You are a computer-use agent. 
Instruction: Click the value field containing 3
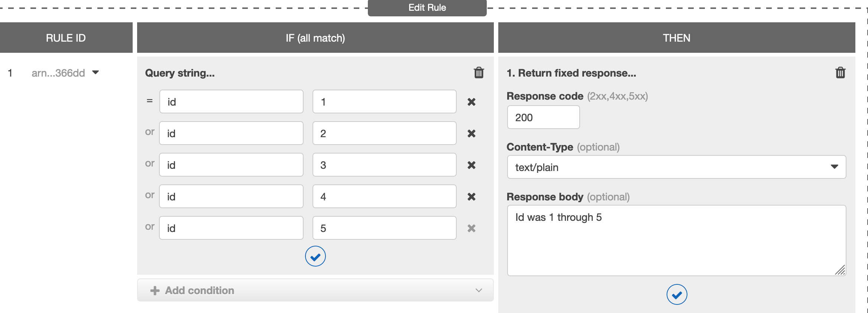tap(384, 165)
